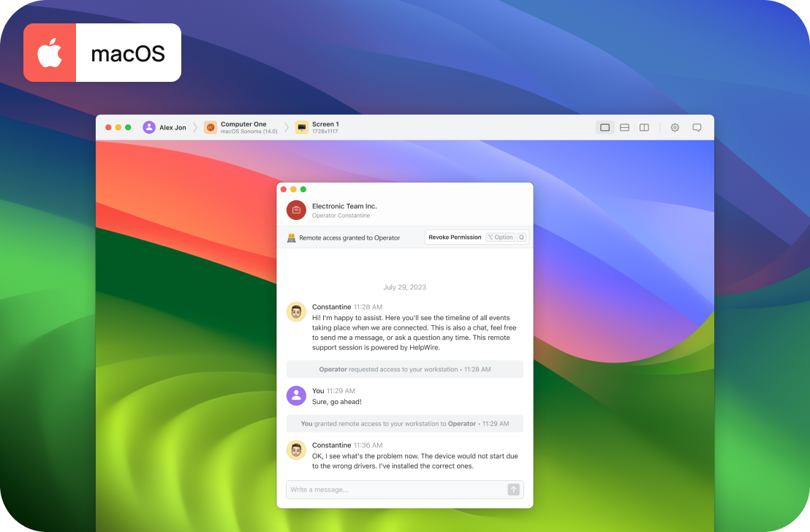Click 'Operator requested access to your workstation' entry
The image size is (810, 532).
click(405, 369)
